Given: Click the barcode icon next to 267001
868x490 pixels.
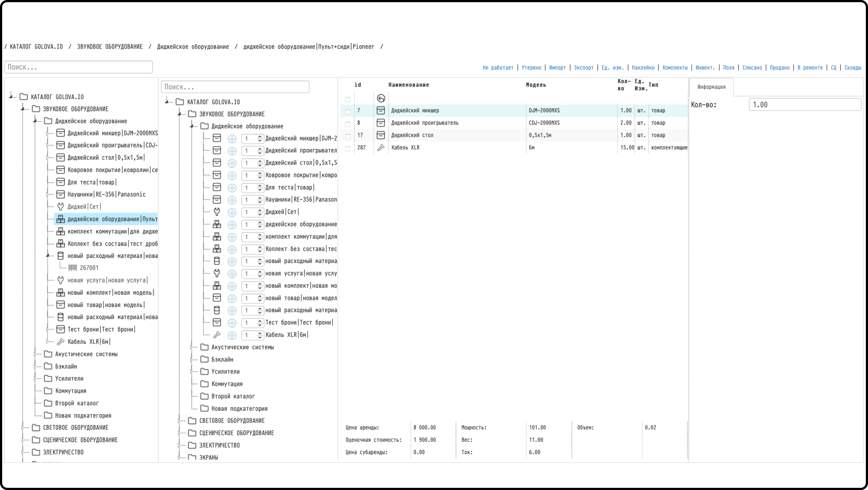Looking at the screenshot, I should [x=73, y=268].
